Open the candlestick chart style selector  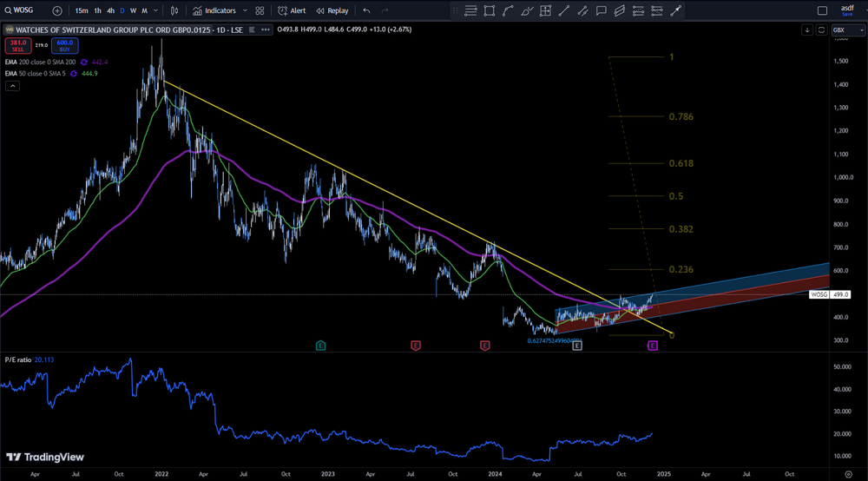pos(174,10)
